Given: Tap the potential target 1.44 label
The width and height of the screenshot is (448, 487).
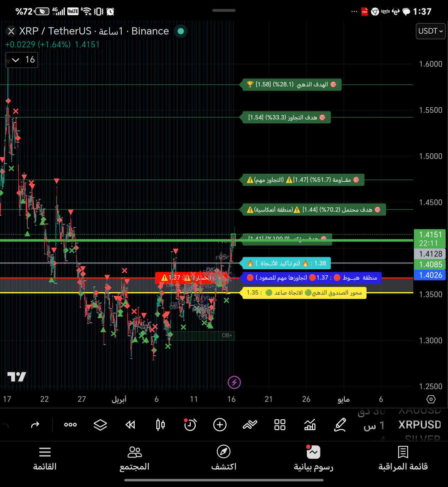Looking at the screenshot, I should [313, 210].
